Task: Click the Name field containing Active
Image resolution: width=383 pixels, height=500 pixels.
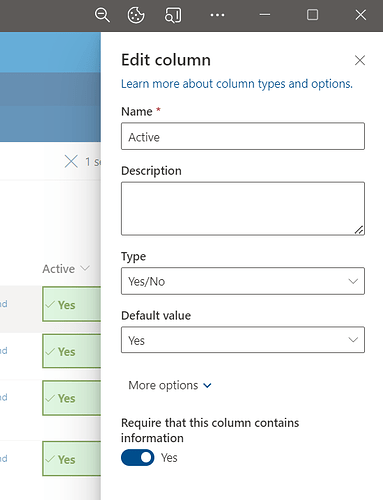Action: pos(243,136)
